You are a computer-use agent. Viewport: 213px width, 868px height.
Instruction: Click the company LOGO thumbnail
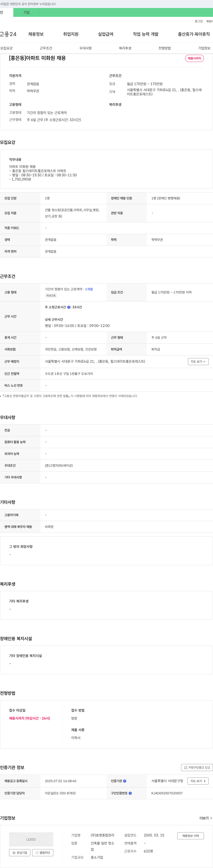[x=31, y=839]
